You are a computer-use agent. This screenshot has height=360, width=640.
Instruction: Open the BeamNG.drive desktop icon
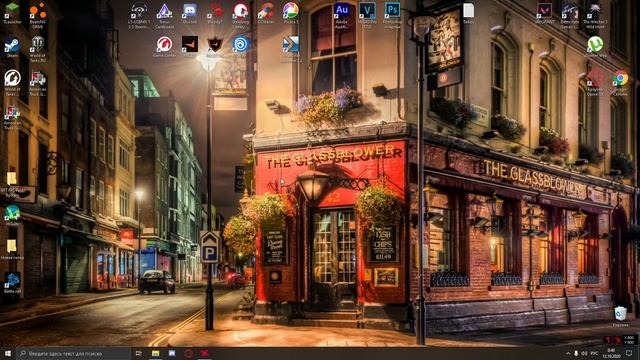click(38, 10)
